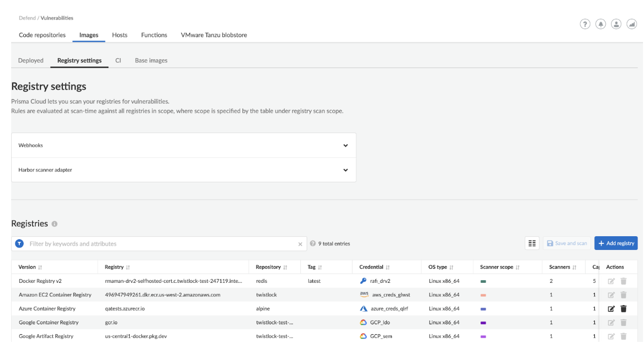644x349 pixels.
Task: Edit the Google Container Registry row
Action: [x=611, y=322]
